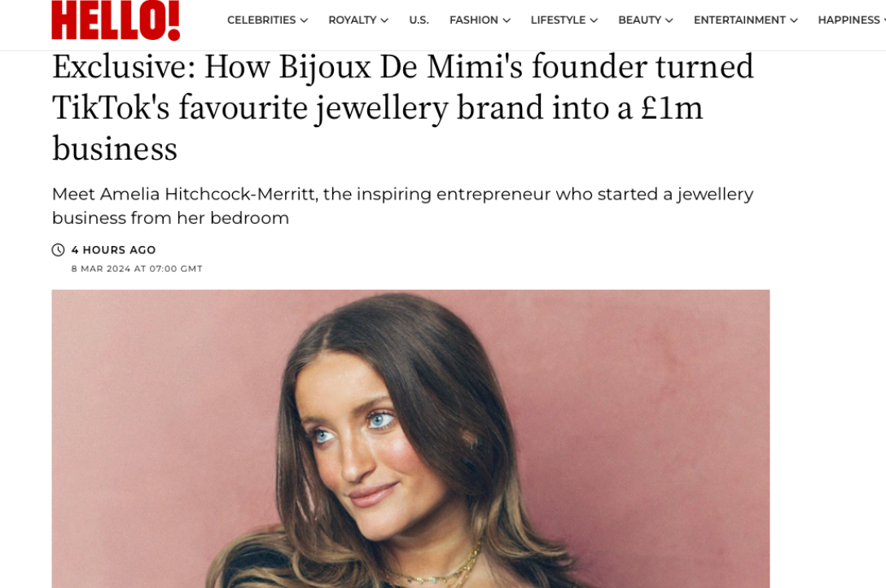Select the Entertainment navigation label
886x588 pixels.
pyautogui.click(x=739, y=20)
